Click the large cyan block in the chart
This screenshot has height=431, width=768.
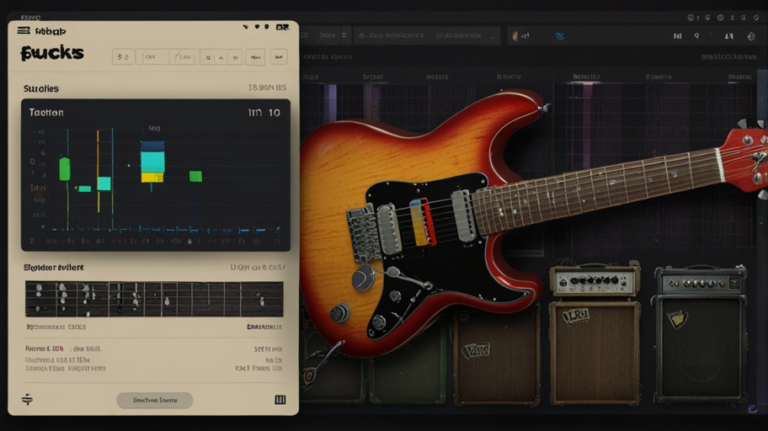click(x=152, y=161)
